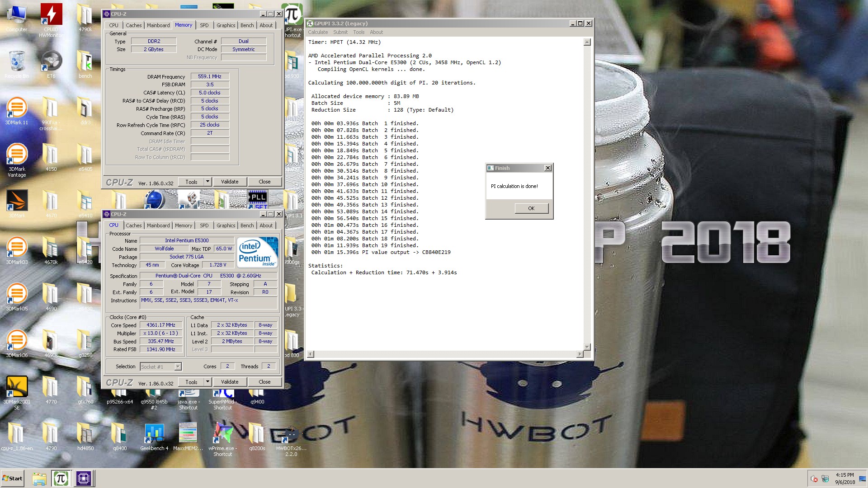Open the Start menu
The width and height of the screenshot is (868, 488).
12,479
